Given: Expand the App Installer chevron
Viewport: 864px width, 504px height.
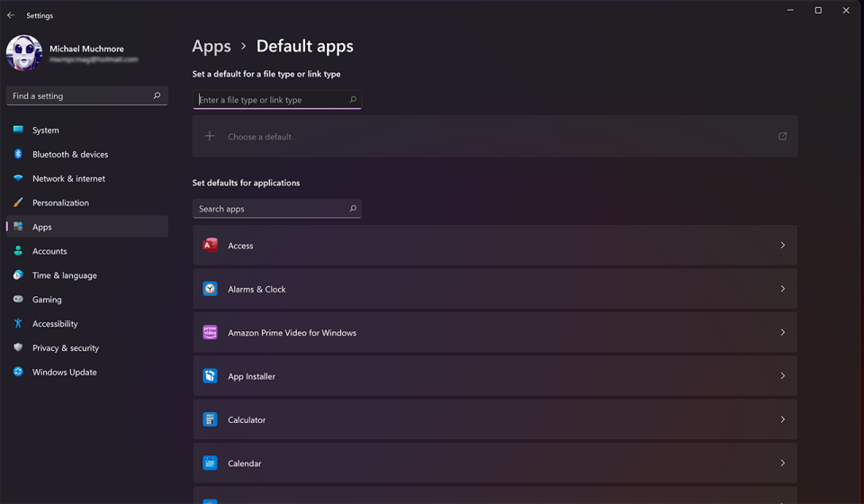Looking at the screenshot, I should click(x=782, y=375).
